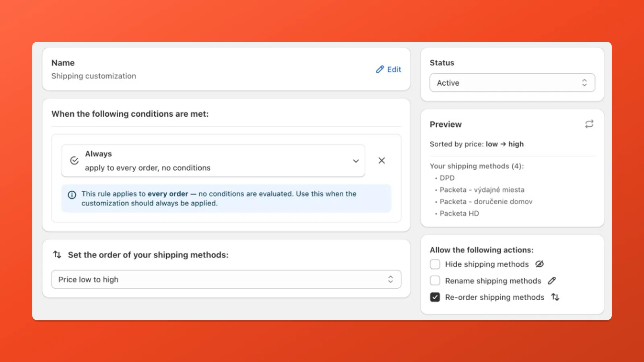Expand the Always condition dropdown chevron

[x=355, y=160]
